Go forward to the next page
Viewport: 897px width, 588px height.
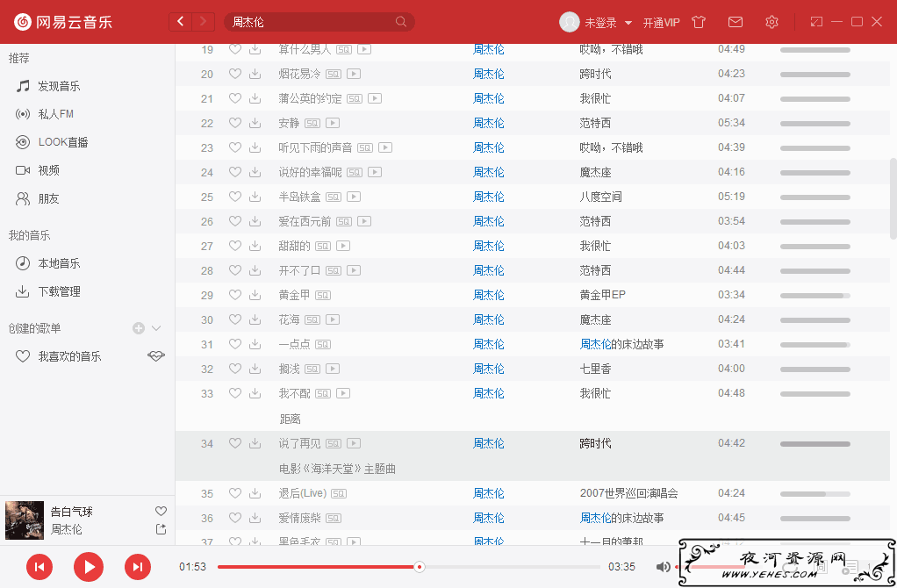click(x=203, y=22)
